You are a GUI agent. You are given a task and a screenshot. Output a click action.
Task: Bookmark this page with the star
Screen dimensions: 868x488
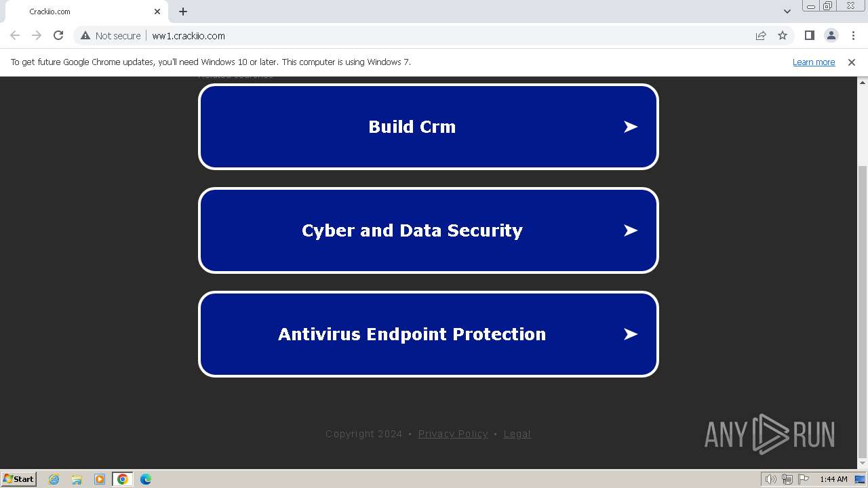pyautogui.click(x=783, y=35)
